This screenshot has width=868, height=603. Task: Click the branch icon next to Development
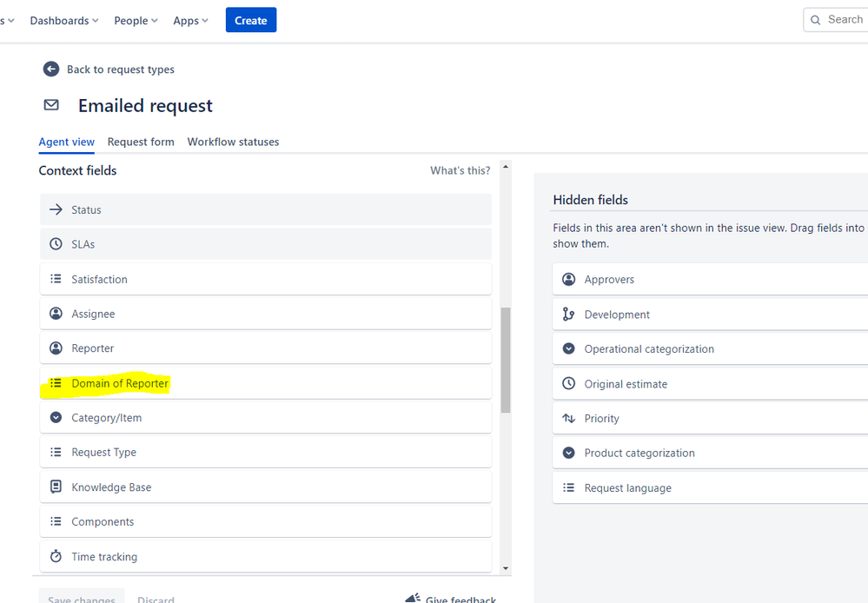568,314
